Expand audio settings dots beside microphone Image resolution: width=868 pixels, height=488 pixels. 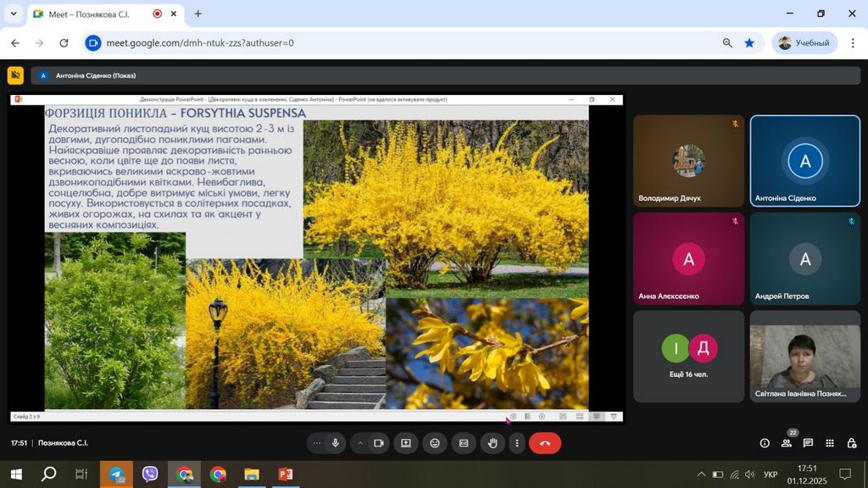pos(317,443)
